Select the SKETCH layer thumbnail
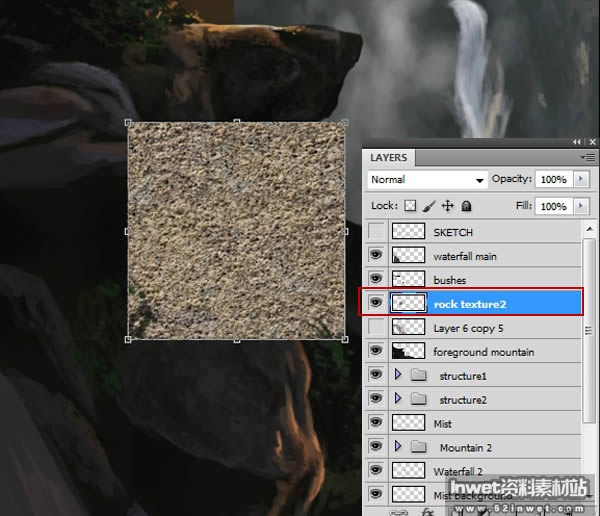 point(408,231)
